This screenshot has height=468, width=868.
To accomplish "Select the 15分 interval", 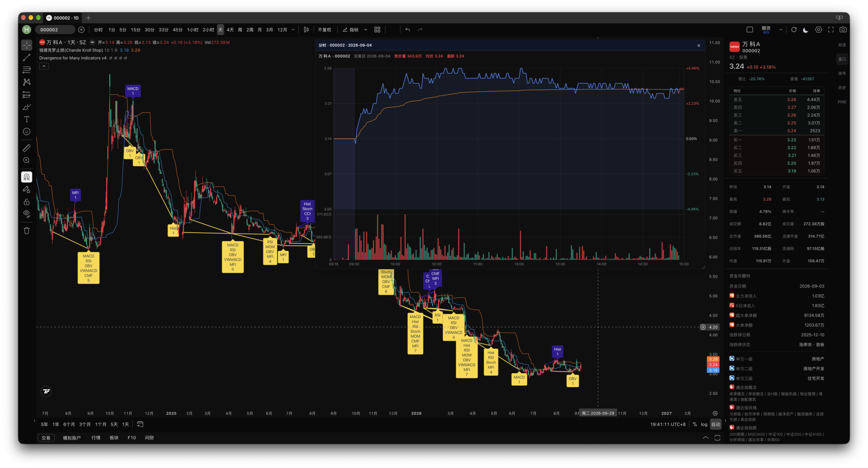I will pos(136,30).
